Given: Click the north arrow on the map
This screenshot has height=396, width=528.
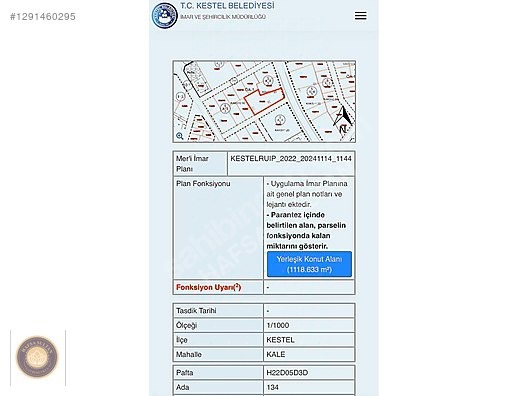Looking at the screenshot, I should (x=343, y=121).
